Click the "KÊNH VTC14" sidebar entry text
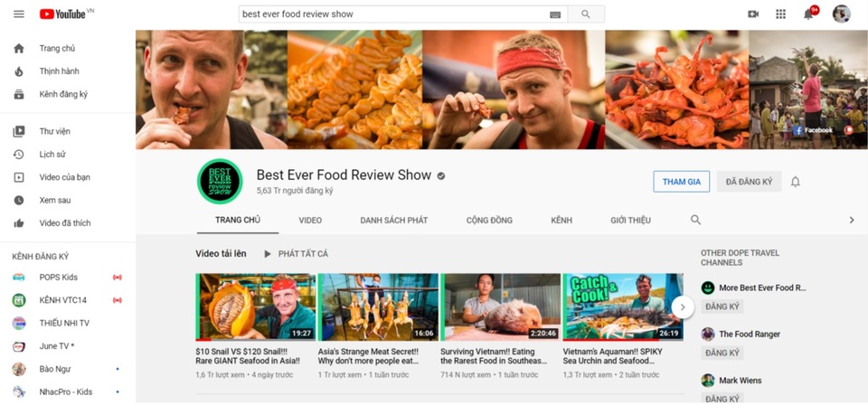Image resolution: width=868 pixels, height=405 pixels. [63, 300]
